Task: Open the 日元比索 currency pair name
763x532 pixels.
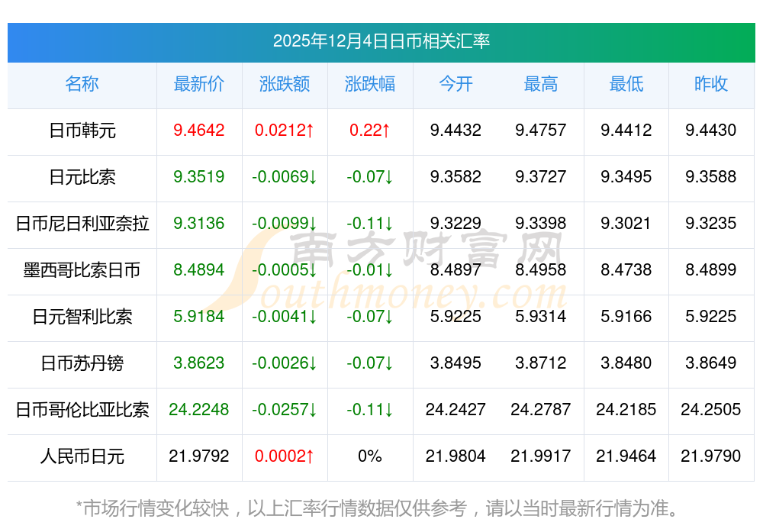Action: point(82,177)
